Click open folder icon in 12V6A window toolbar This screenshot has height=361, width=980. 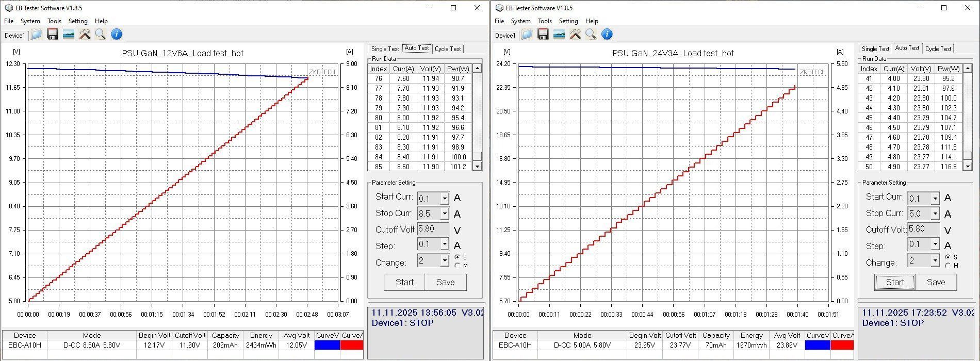click(x=36, y=35)
